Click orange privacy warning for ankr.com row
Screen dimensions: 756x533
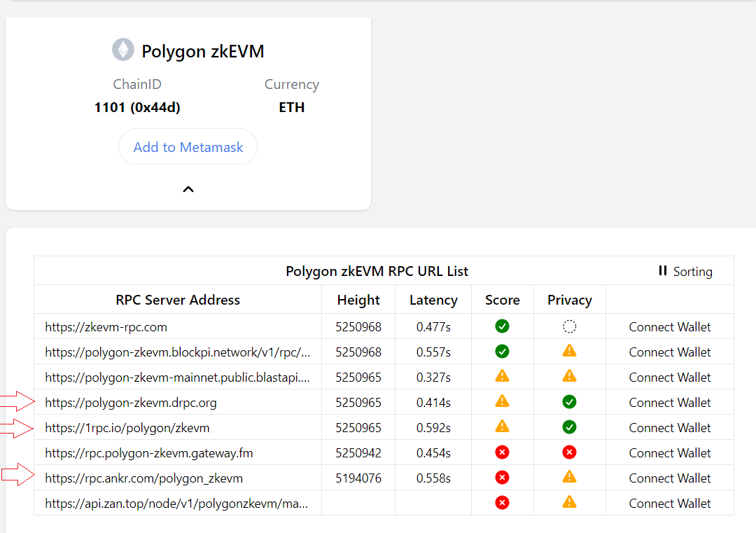(569, 477)
